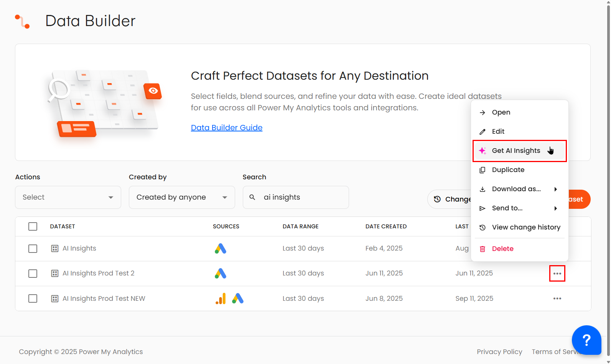Tick the checkbox for AI Insights dataset

tap(33, 249)
